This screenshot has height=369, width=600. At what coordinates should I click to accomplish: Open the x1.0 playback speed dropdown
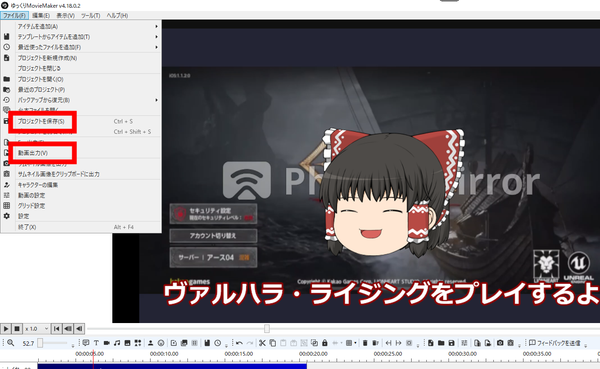coord(36,329)
